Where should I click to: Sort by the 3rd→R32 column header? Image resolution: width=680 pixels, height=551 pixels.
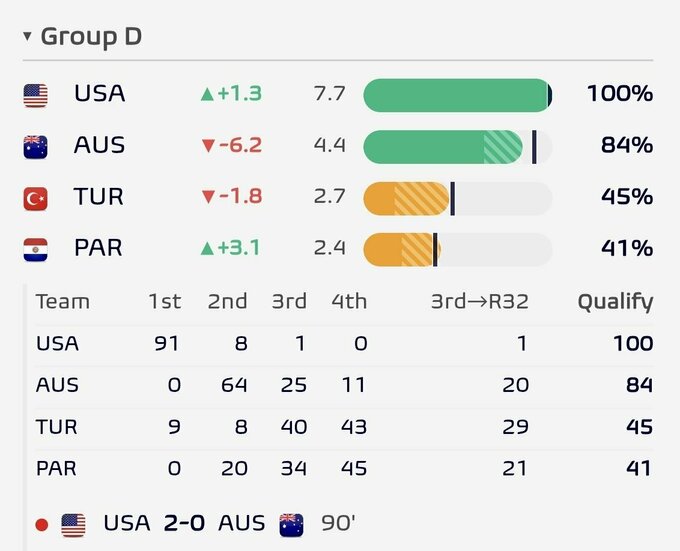click(480, 301)
